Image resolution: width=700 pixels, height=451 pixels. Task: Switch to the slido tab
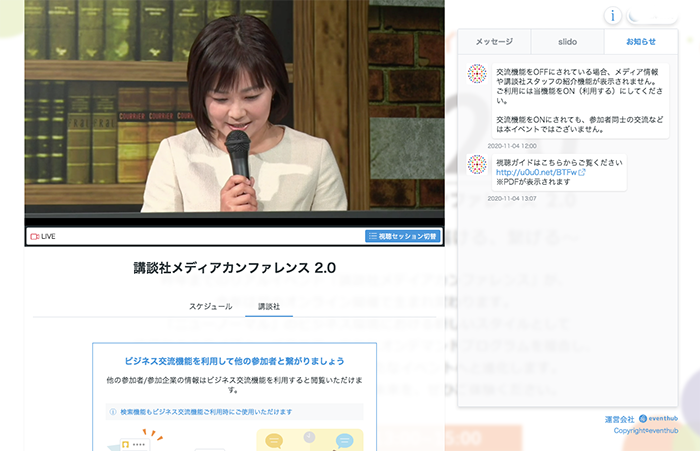pos(567,42)
